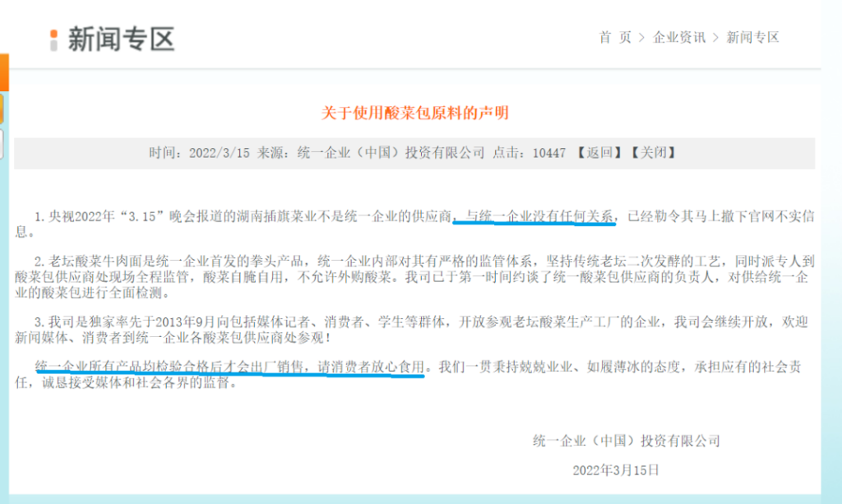
Task: Click the 新闻专区 page heading
Action: pos(121,39)
